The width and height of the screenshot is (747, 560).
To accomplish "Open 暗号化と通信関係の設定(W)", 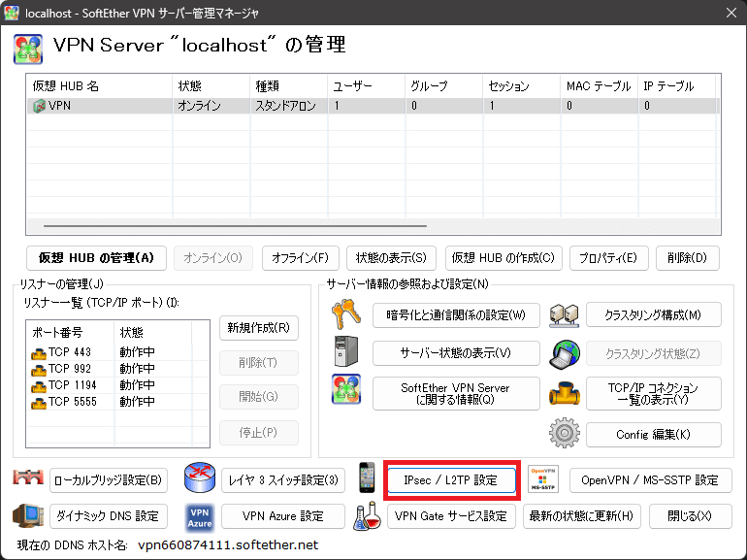I will pyautogui.click(x=456, y=315).
